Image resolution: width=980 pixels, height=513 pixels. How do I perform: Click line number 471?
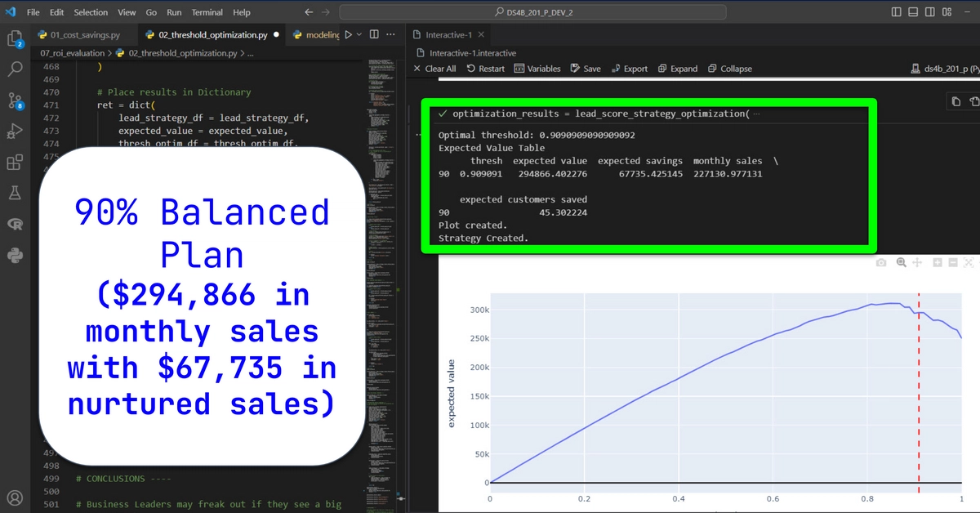(x=51, y=105)
